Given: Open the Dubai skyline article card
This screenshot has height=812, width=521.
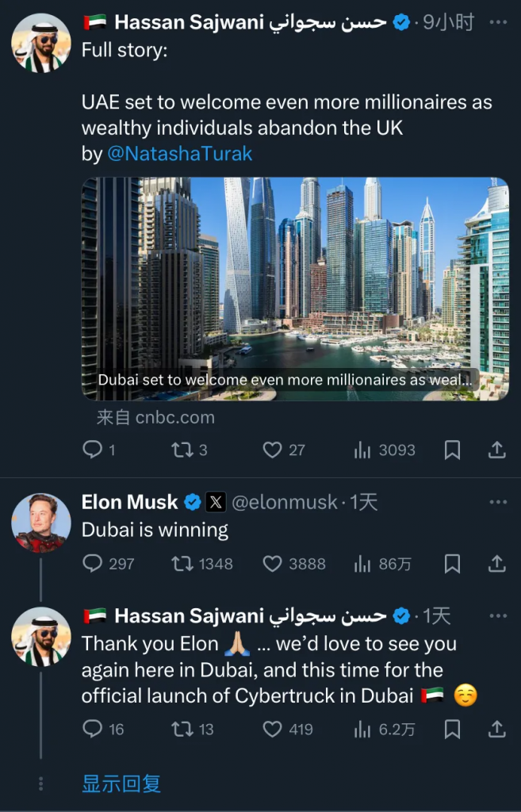Looking at the screenshot, I should pyautogui.click(x=295, y=288).
